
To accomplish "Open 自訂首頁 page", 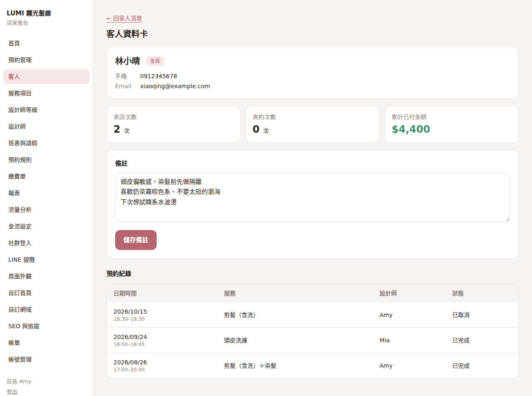I will pyautogui.click(x=46, y=293).
